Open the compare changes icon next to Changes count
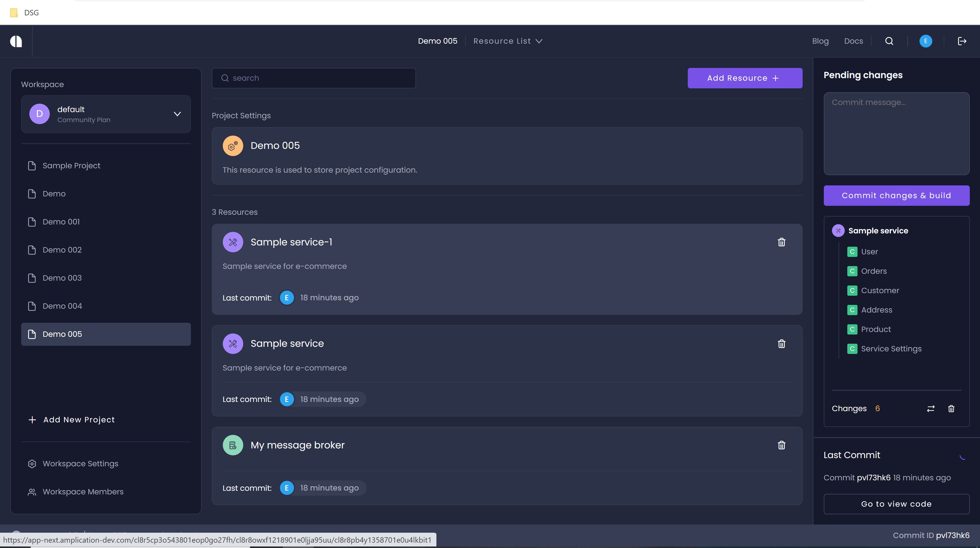The image size is (980, 548). click(x=930, y=408)
